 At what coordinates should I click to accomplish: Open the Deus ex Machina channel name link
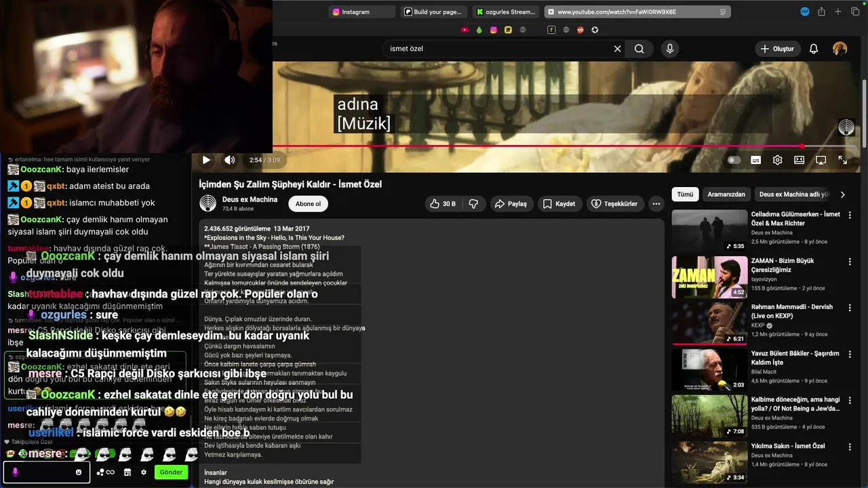250,199
